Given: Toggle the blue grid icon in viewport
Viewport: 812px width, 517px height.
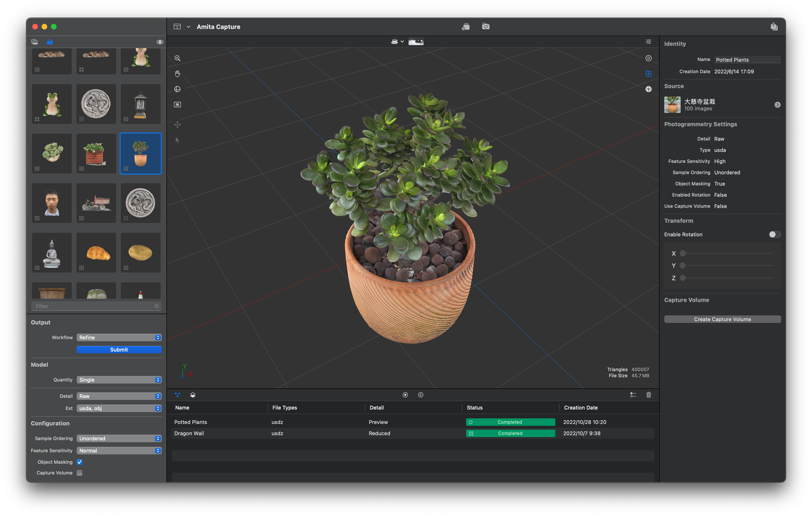Looking at the screenshot, I should coord(648,74).
